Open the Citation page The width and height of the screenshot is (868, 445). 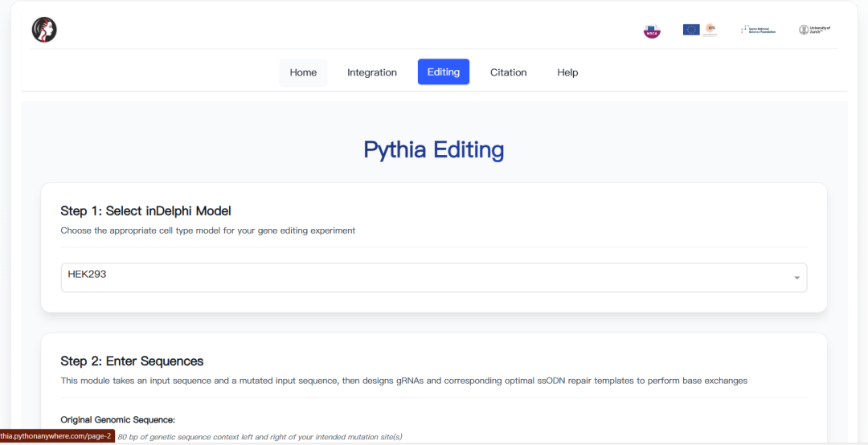[508, 72]
